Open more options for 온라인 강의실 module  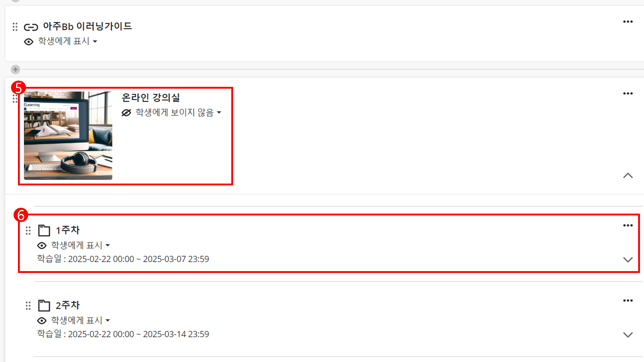coord(628,93)
